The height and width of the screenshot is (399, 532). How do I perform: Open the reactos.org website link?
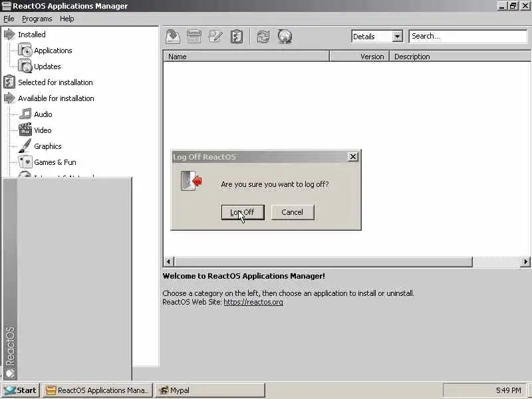253,302
